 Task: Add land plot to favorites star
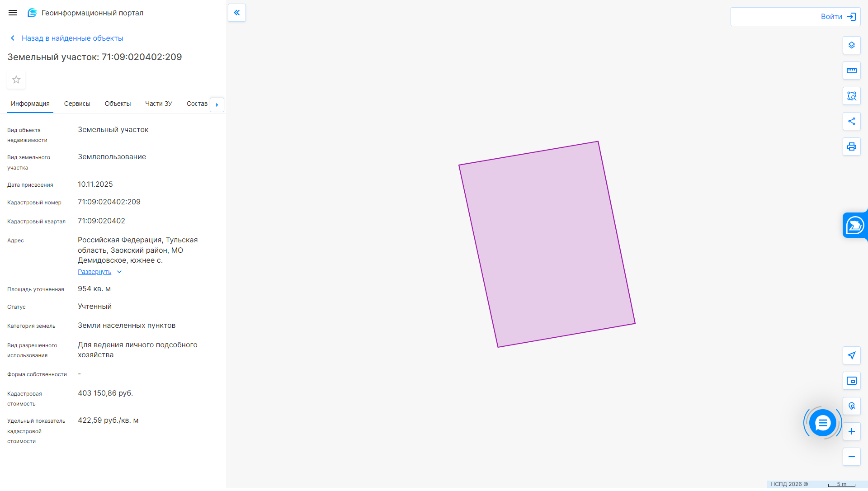tap(16, 80)
